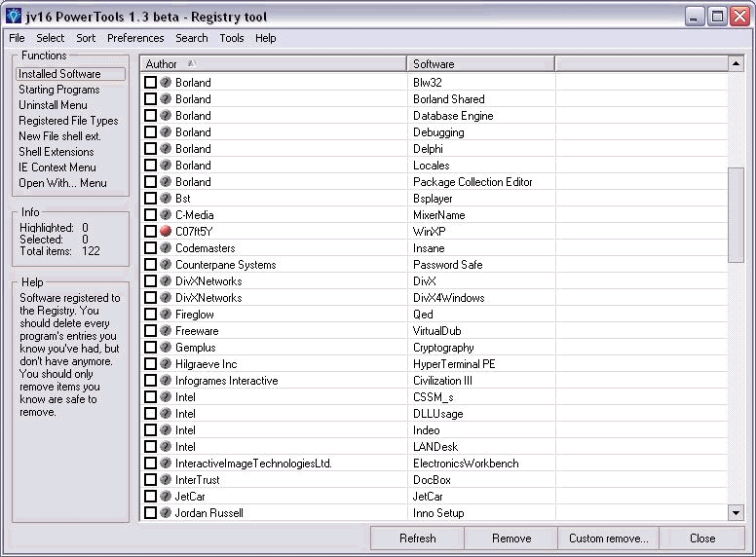Click the status icon beside Jordan Russell

point(166,512)
